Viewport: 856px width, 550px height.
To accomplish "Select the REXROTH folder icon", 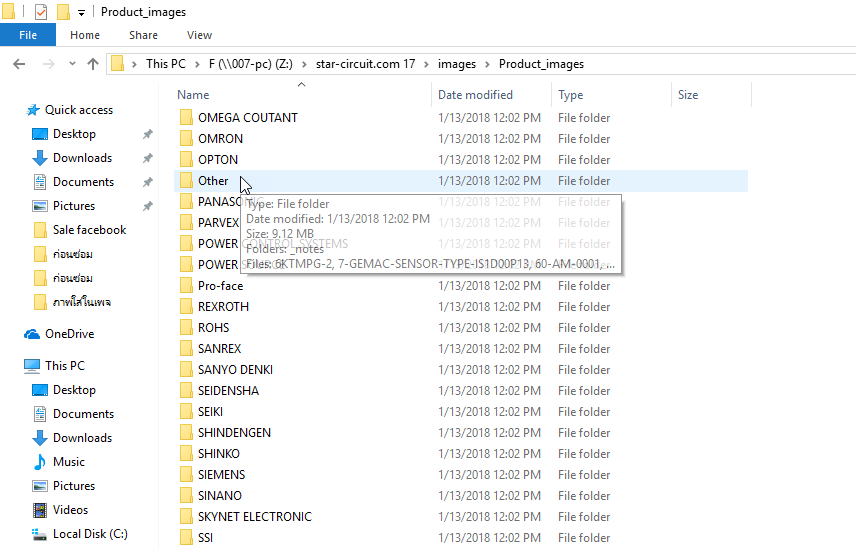I will 186,306.
